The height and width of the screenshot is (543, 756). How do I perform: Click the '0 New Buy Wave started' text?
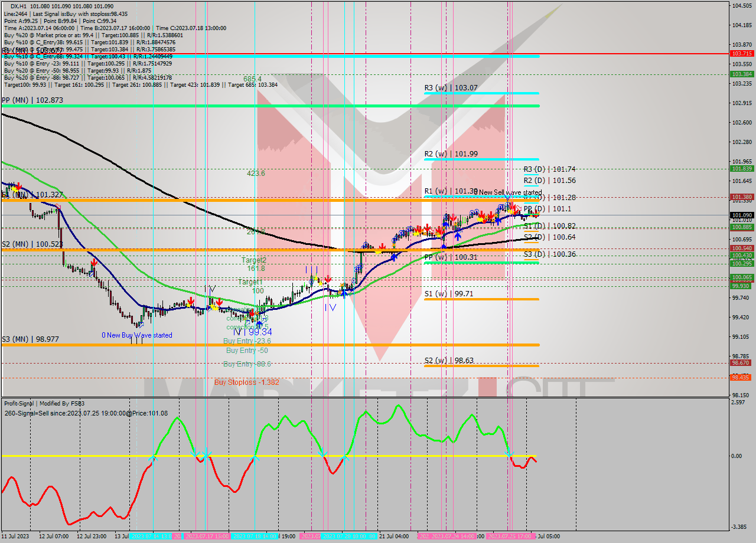137,335
